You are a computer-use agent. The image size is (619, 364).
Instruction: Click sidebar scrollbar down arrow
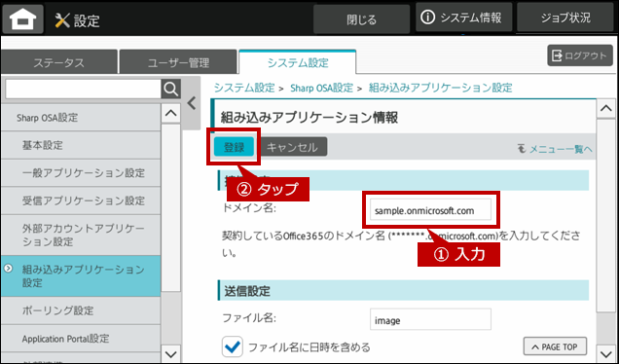click(171, 353)
